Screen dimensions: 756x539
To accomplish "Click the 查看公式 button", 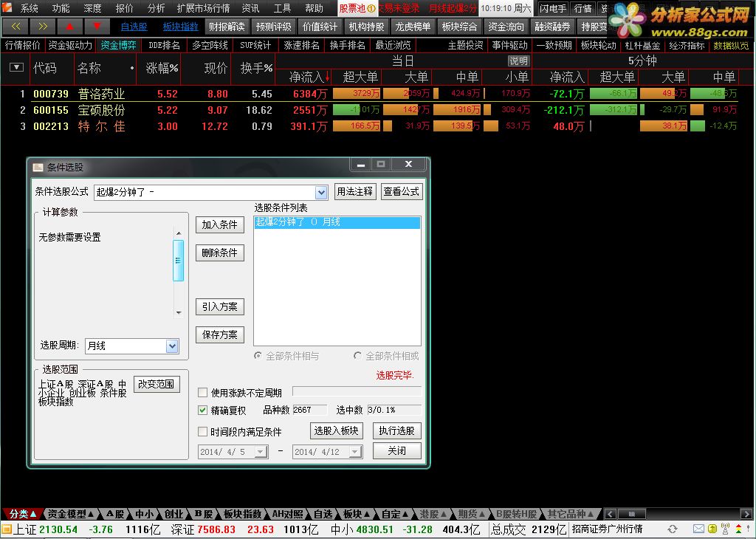I will point(402,192).
